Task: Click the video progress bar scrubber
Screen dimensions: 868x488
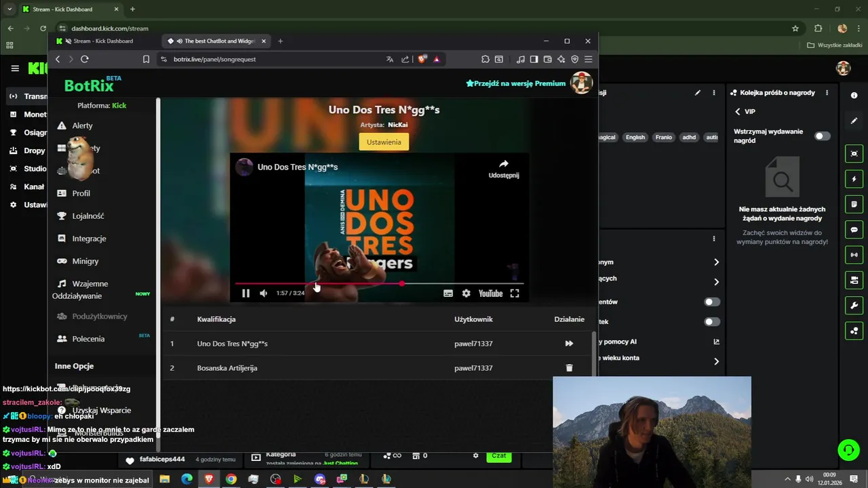Action: [402, 283]
